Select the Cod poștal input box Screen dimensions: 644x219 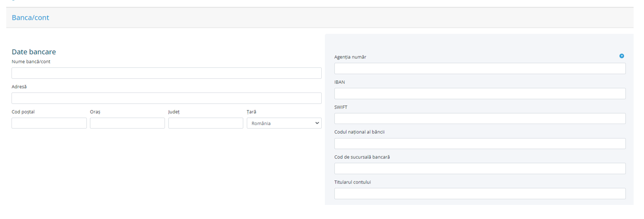pos(49,123)
